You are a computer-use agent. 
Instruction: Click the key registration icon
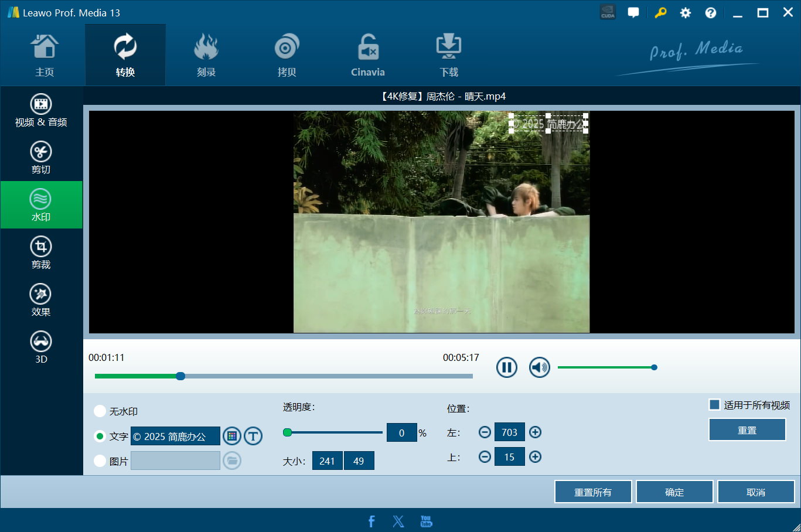[x=660, y=12]
